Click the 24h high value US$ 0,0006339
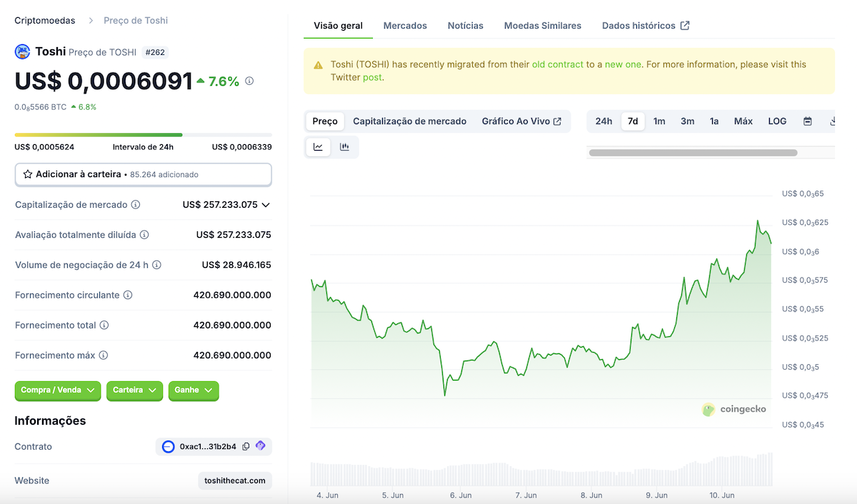The width and height of the screenshot is (857, 504). (242, 147)
